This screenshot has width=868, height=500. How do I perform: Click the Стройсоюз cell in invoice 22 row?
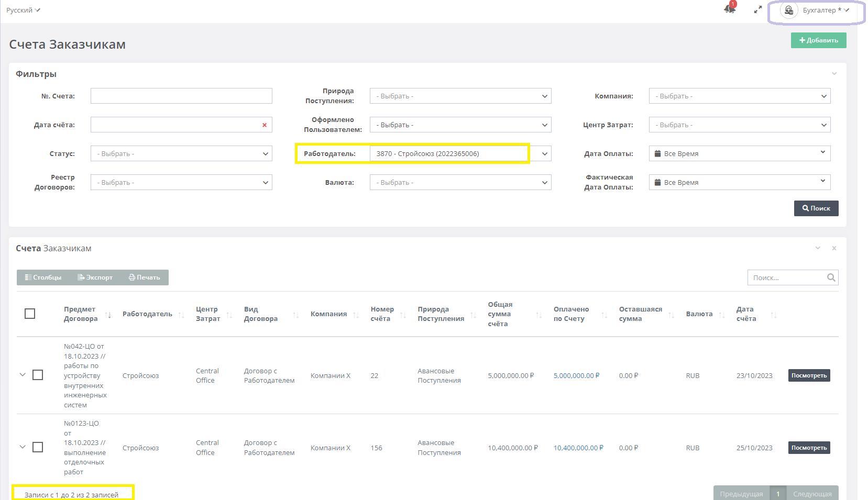click(x=140, y=375)
